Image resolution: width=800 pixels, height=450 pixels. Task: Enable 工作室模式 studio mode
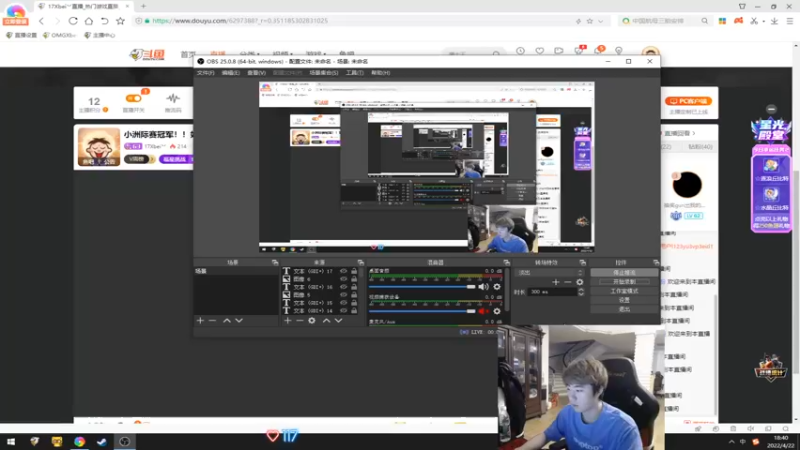tap(624, 291)
